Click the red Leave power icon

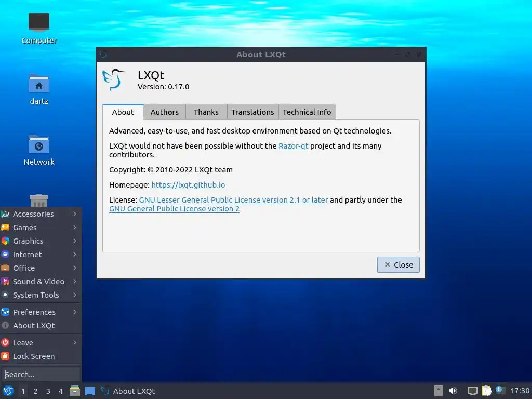[5, 343]
